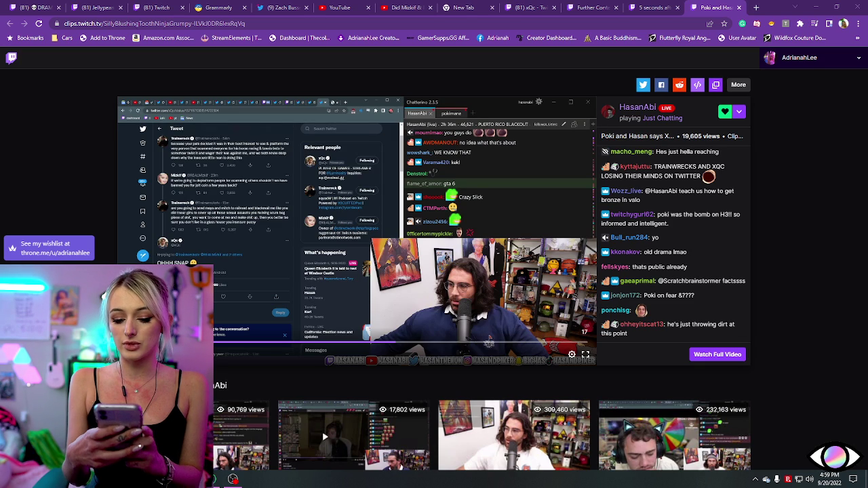The width and height of the screenshot is (868, 488).
Task: Open the Bookmarks folder in bookmarks bar
Action: 25,38
